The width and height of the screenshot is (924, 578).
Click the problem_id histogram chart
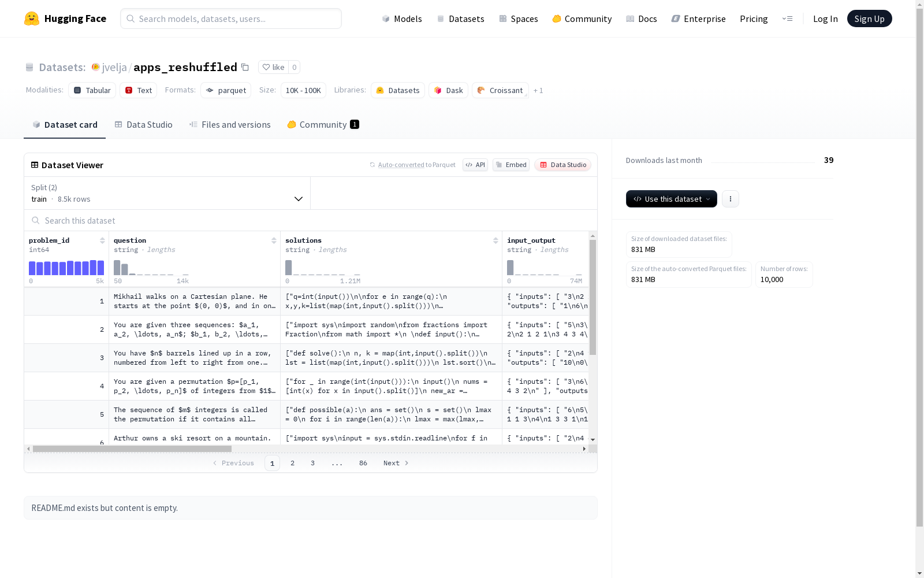point(66,268)
